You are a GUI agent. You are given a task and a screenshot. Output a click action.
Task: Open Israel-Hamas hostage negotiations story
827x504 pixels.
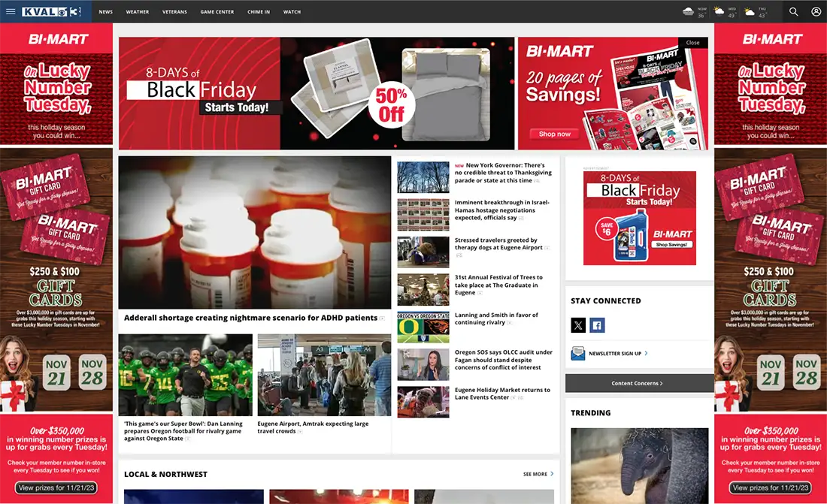[502, 210]
